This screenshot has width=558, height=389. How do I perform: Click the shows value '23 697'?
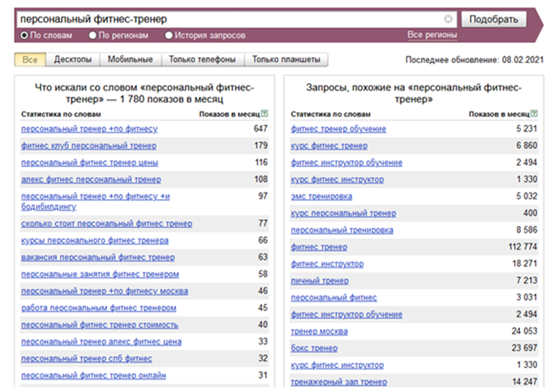[x=525, y=348]
